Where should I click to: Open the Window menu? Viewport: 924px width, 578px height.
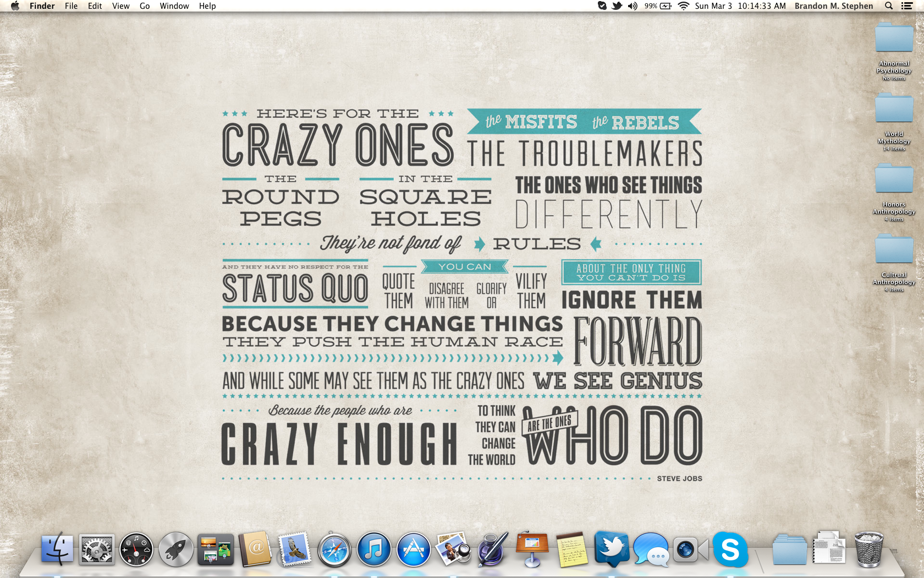tap(174, 6)
